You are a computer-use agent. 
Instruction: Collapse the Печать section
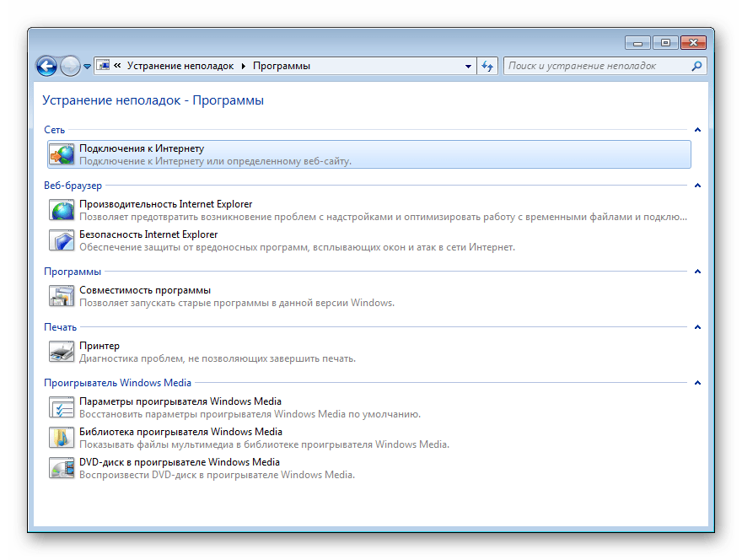point(697,327)
